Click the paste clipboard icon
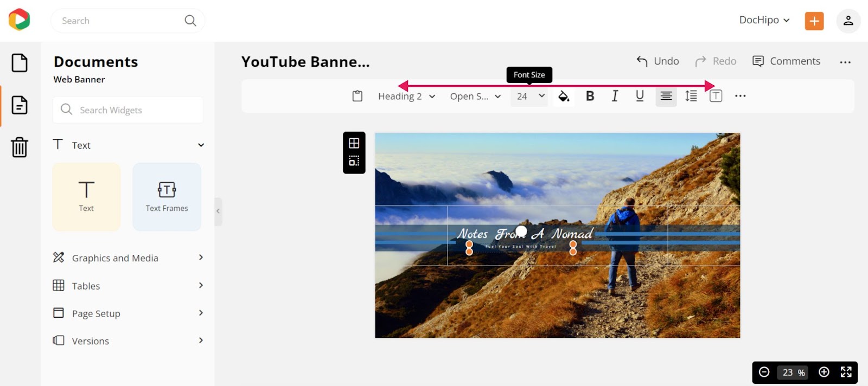Viewport: 868px width, 386px height. 357,96
